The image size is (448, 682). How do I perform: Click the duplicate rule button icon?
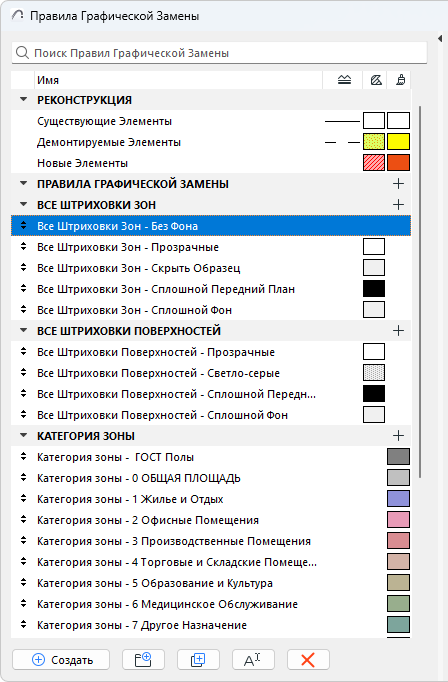(x=198, y=659)
